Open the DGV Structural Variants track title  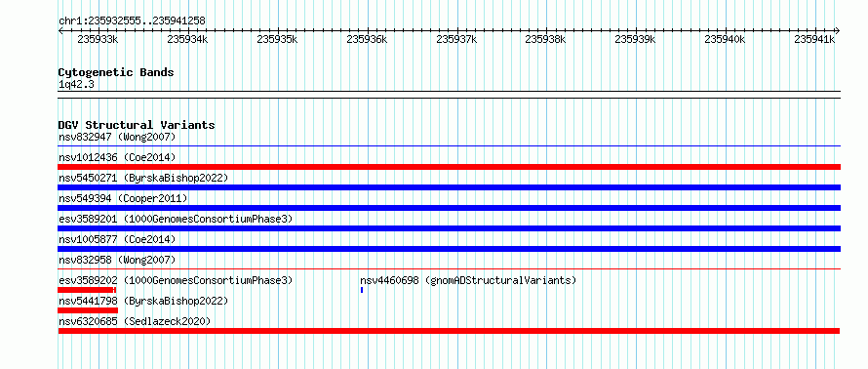137,125
